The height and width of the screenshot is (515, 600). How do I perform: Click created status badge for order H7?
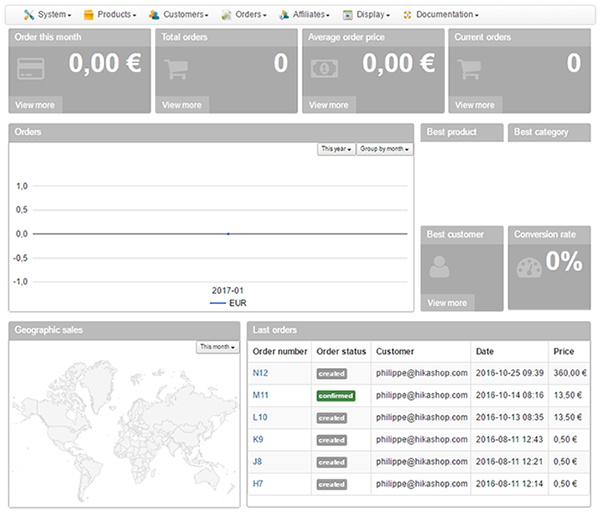point(331,484)
